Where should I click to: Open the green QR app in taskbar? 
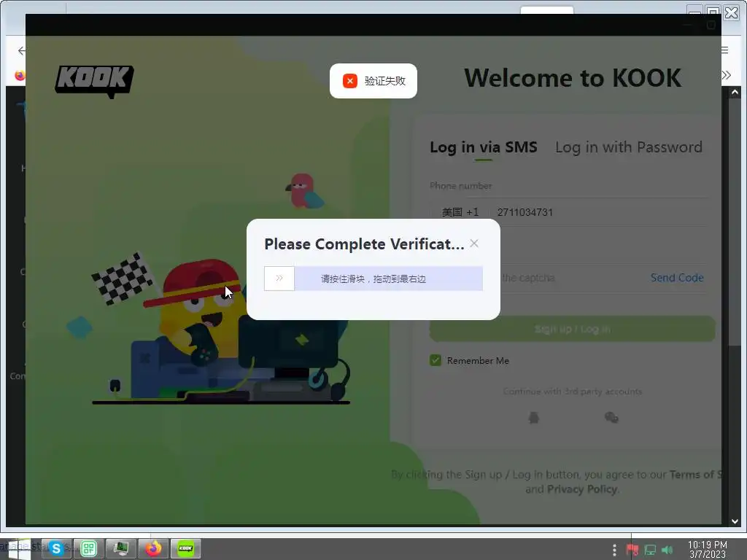click(x=88, y=548)
